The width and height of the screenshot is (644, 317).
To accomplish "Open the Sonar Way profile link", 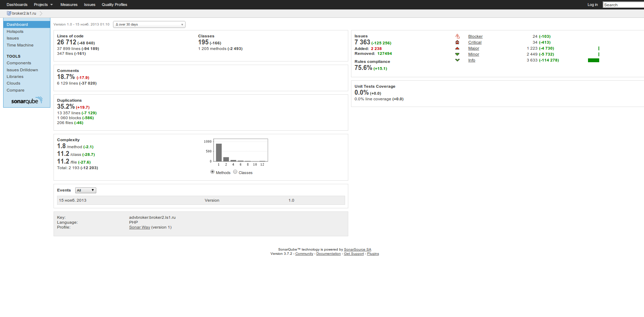I will [140, 227].
